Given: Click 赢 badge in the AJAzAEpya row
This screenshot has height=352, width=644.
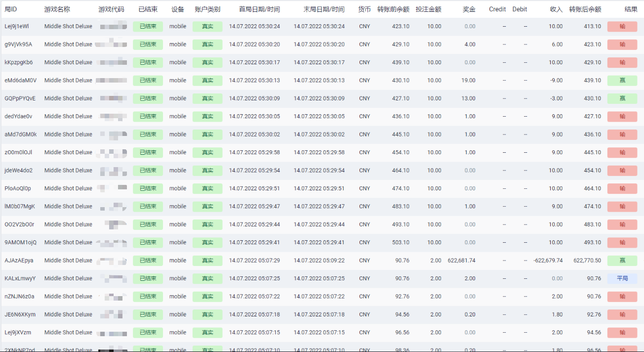Looking at the screenshot, I should 622,261.
